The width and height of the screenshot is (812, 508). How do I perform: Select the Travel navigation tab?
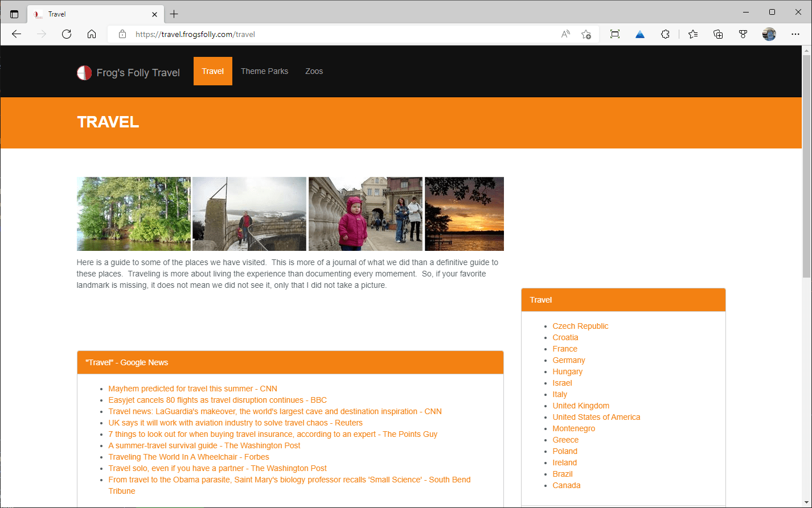pos(212,71)
